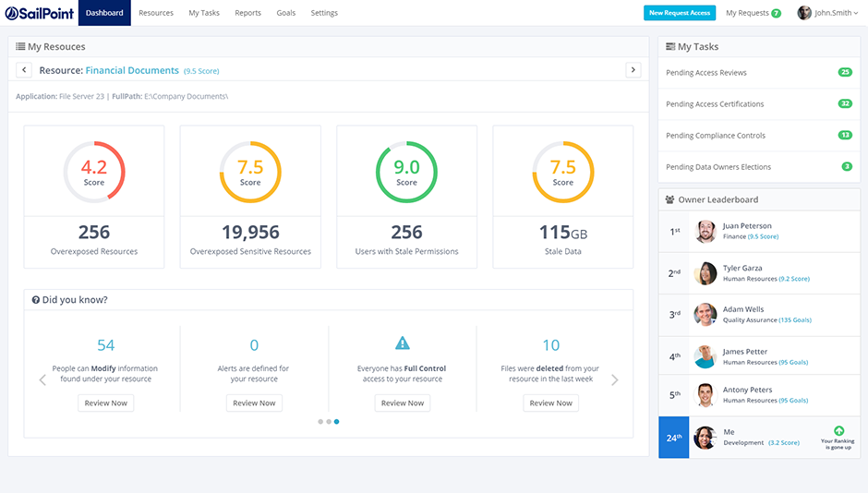Viewport: 868px width, 493px height.
Task: Select second carousel pagination dot
Action: (329, 422)
